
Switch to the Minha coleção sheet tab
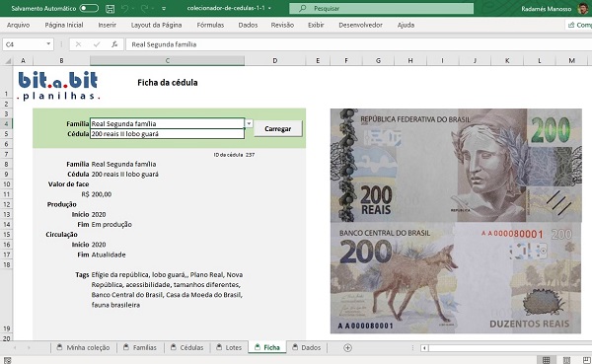(84, 347)
